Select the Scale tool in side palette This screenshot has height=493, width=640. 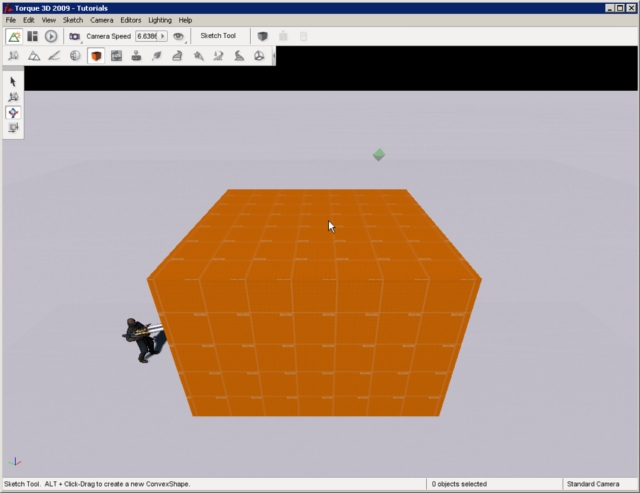click(x=13, y=128)
